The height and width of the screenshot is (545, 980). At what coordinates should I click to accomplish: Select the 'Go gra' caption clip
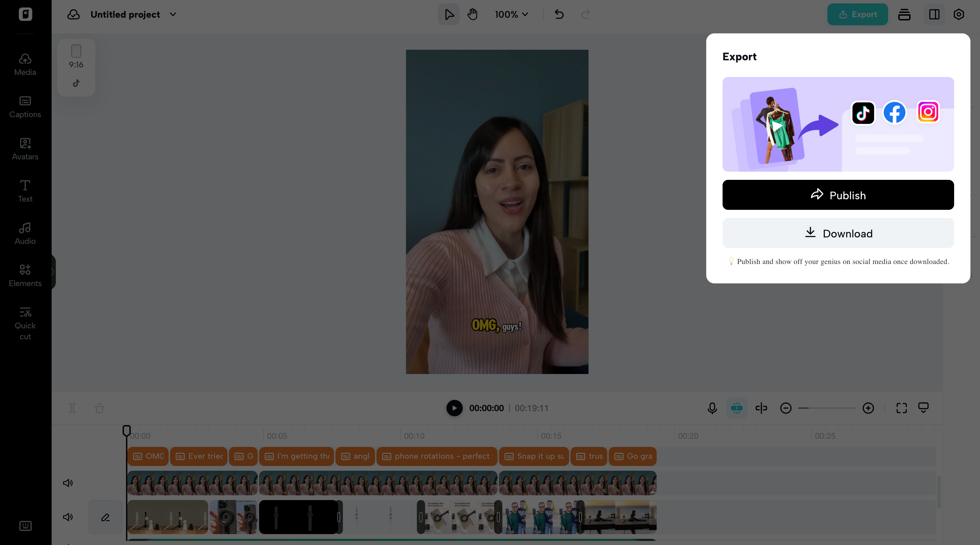point(633,456)
